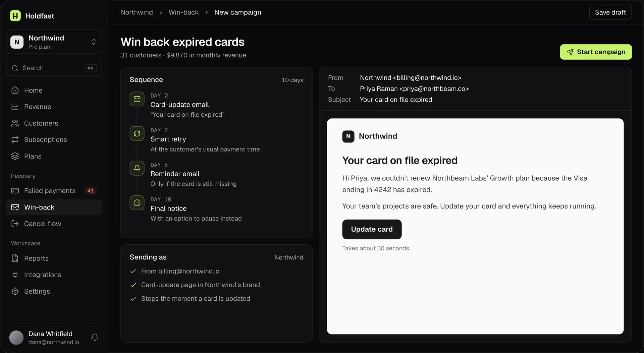Open the Northwind workspace switcher
This screenshot has width=644, height=353.
tap(54, 42)
